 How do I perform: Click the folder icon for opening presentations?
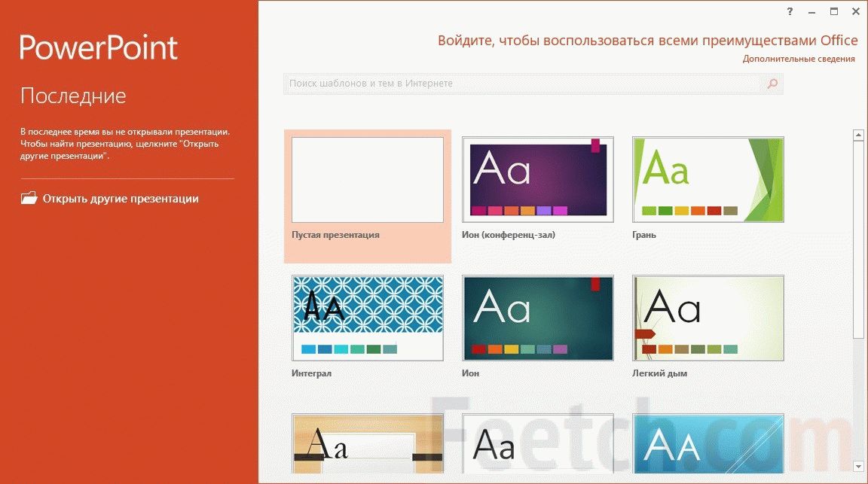[29, 198]
